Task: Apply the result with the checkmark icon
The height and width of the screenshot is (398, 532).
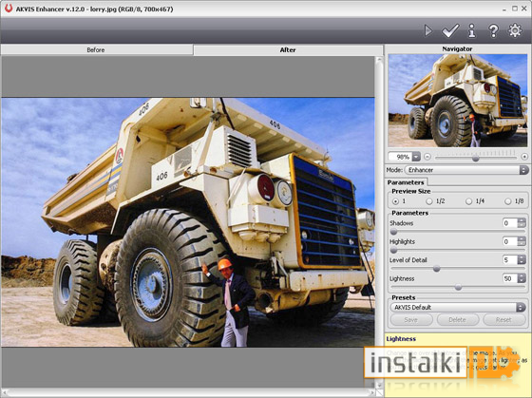Action: click(x=450, y=30)
